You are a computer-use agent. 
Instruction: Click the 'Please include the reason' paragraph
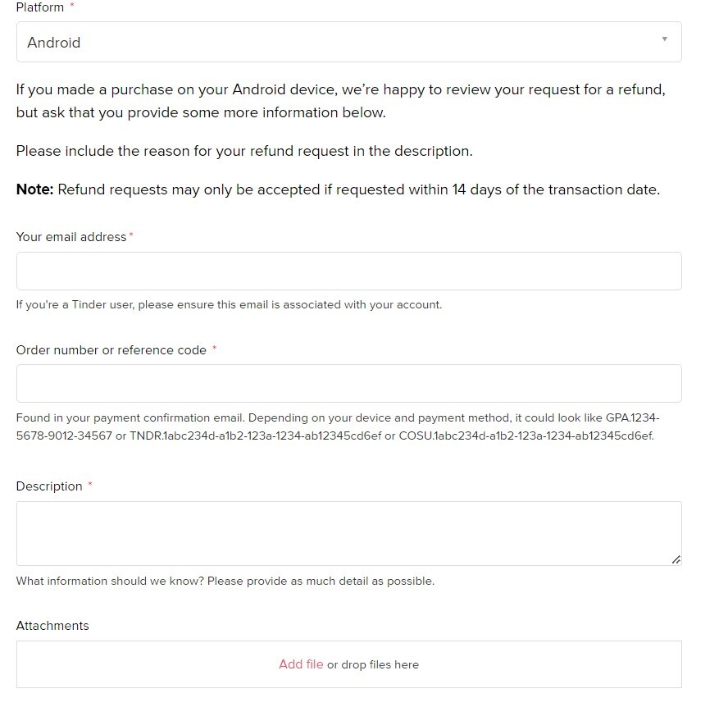pos(244,151)
